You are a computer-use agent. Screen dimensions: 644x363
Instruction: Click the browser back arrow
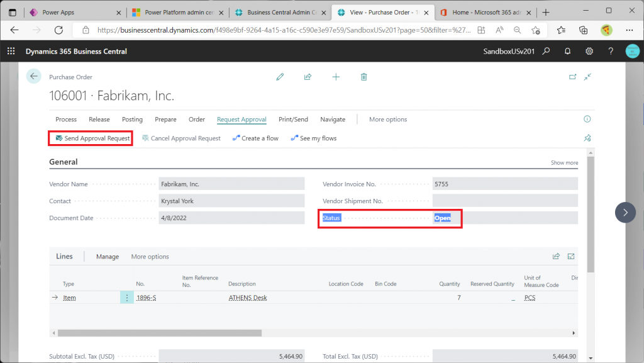pyautogui.click(x=15, y=30)
